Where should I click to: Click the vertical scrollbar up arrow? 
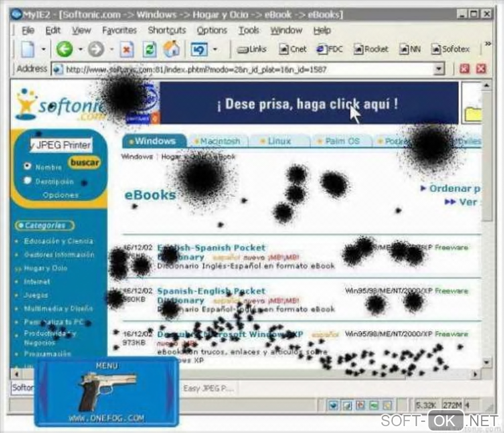tap(487, 86)
